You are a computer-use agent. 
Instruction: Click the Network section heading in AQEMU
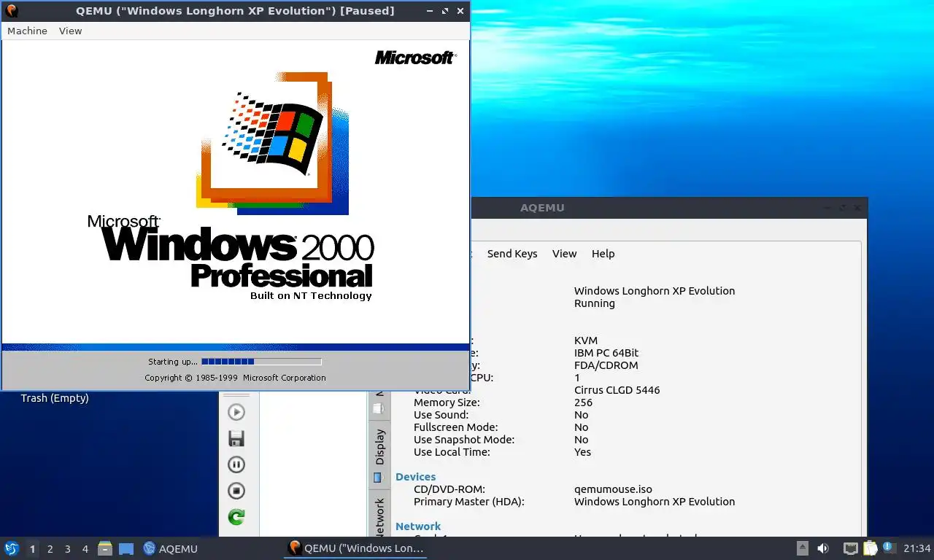point(418,526)
